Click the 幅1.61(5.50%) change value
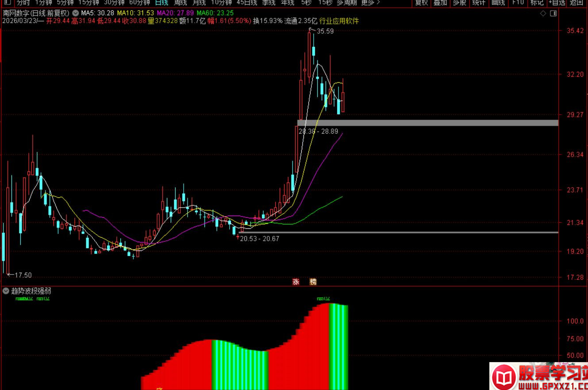Image resolution: width=588 pixels, height=390 pixels. (229, 21)
